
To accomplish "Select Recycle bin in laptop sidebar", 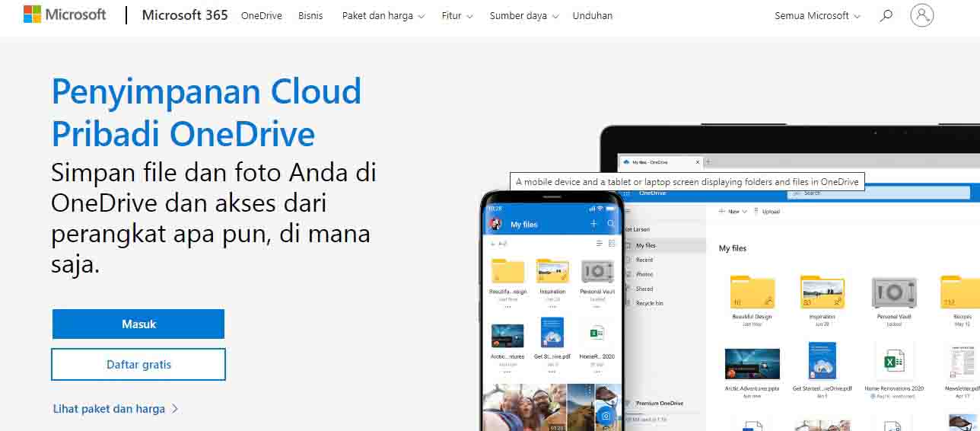I will pos(649,303).
